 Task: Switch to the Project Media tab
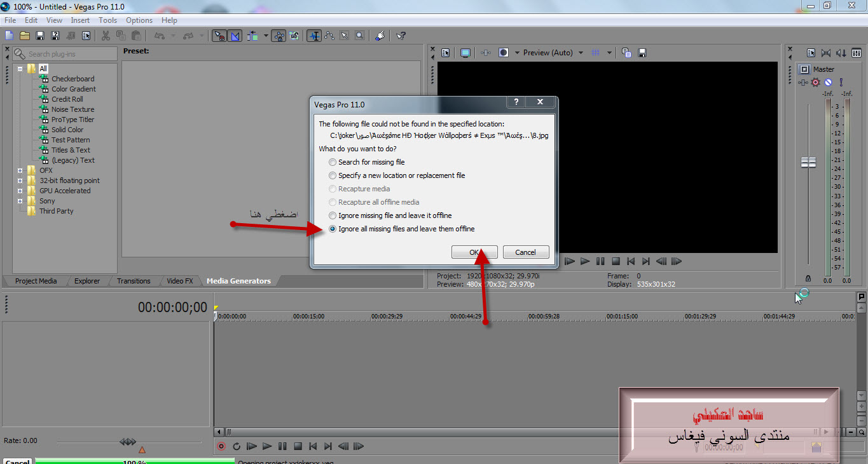36,281
